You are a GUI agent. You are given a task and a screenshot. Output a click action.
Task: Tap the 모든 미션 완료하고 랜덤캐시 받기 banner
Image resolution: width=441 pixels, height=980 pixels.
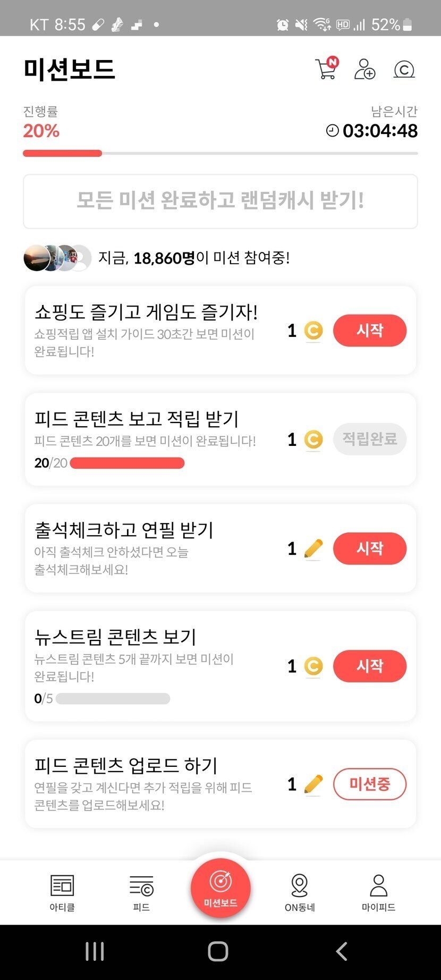pyautogui.click(x=220, y=201)
